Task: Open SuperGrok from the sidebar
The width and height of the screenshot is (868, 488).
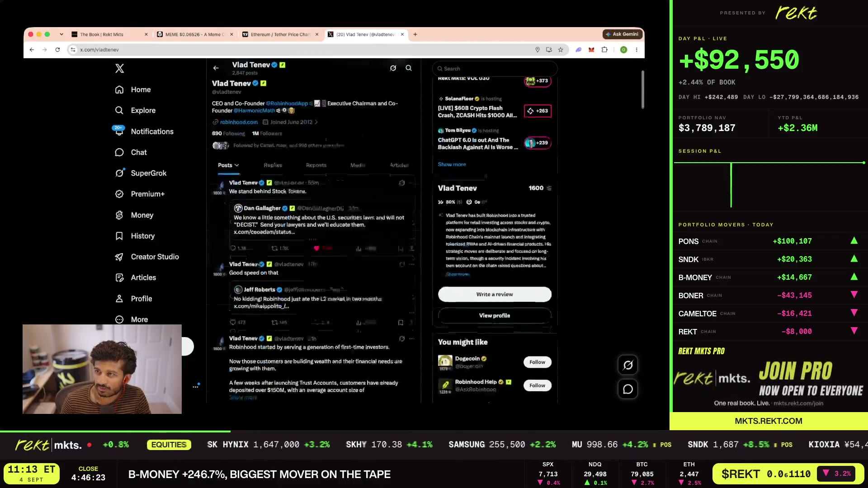Action: tap(140, 173)
